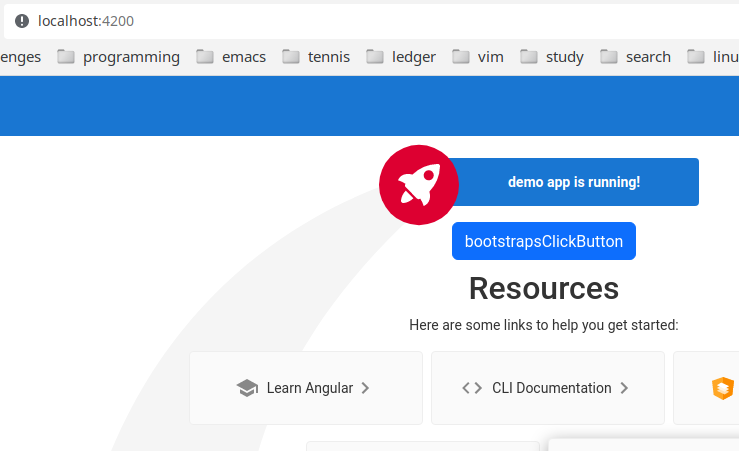Click the ledger bookmark folder icon
The image size is (739, 451).
point(375,57)
